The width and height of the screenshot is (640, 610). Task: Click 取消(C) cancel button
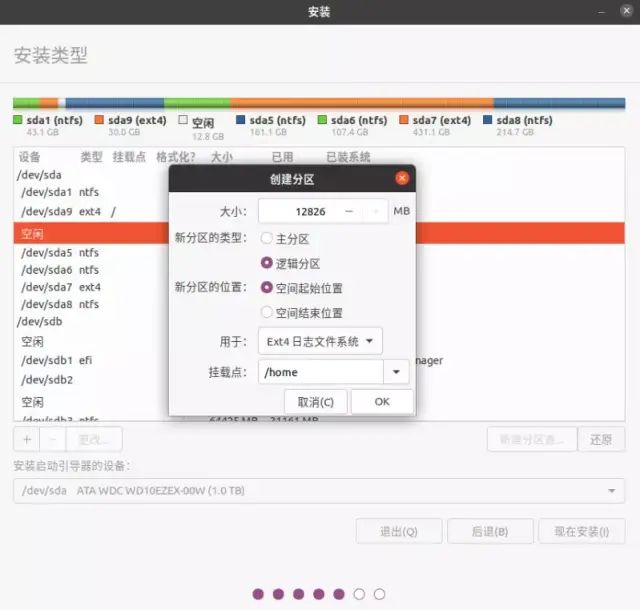[x=316, y=401]
